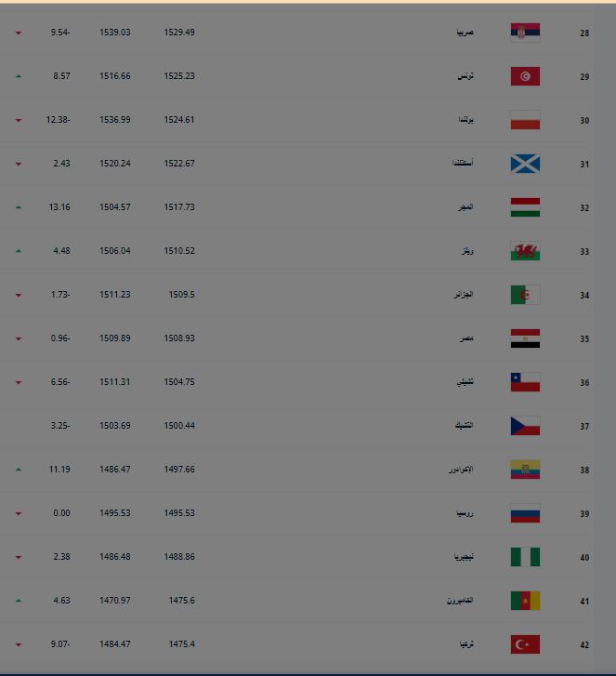Click previous points value 1504.57 in Hungary's row
This screenshot has height=676, width=616.
(115, 207)
